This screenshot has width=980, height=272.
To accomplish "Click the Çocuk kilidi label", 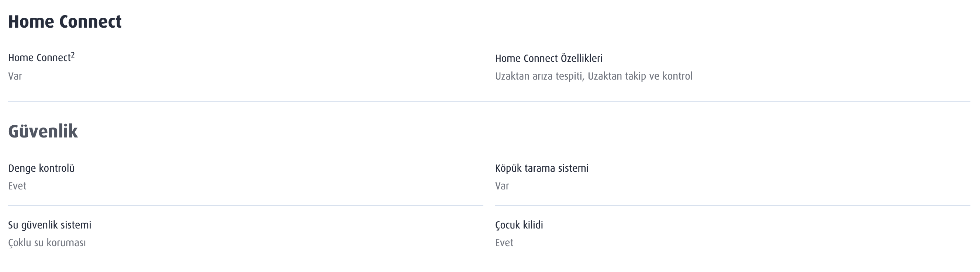I will pos(519,225).
